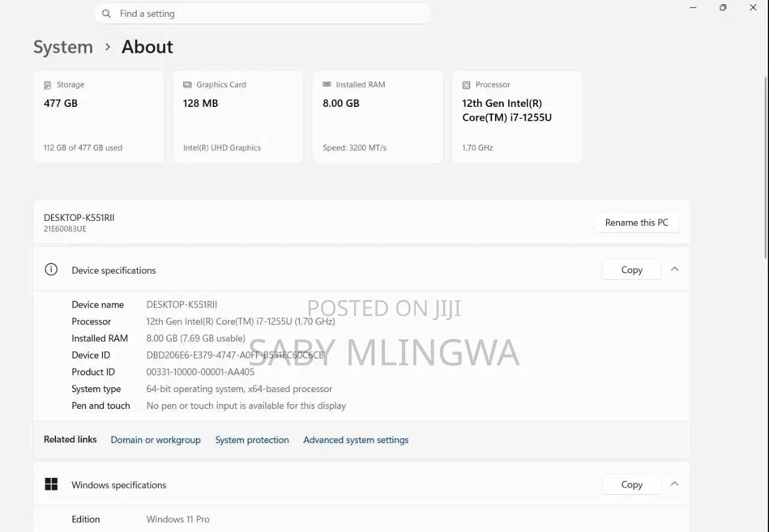Collapse the Windows specifications section

point(675,484)
